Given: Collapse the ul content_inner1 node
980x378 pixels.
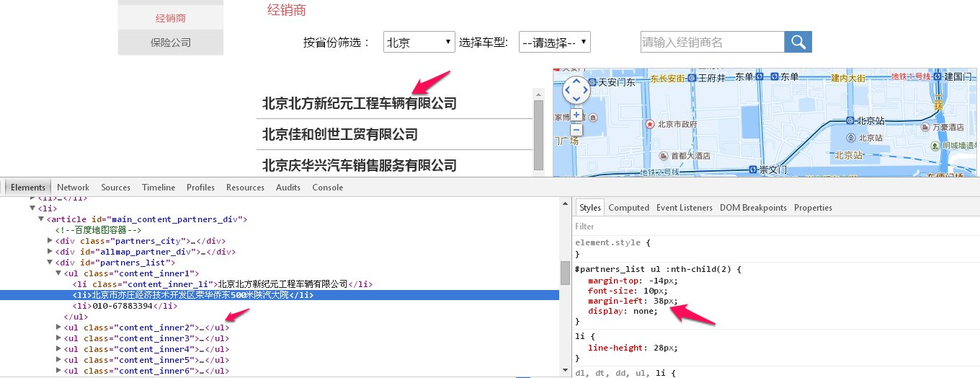Looking at the screenshot, I should coord(58,273).
